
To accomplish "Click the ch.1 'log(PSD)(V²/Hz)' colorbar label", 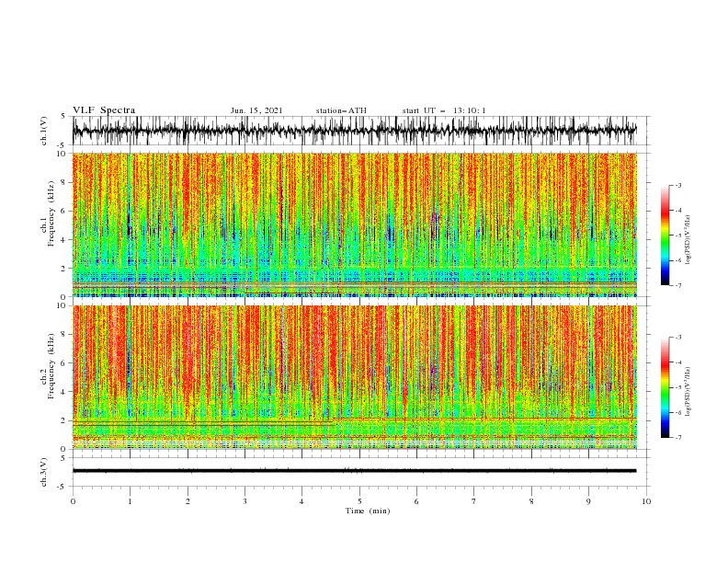I will coord(688,240).
